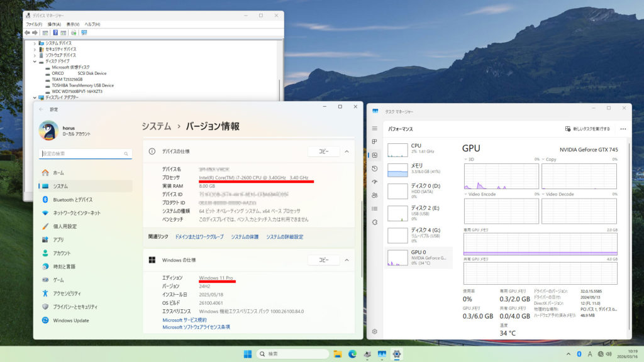Collapse the Windows の仕様 section chevron
Viewport: 644px width, 362px height.
(347, 260)
